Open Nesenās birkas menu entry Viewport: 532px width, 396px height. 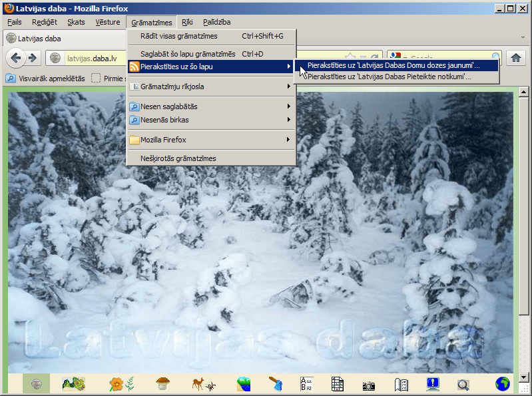pyautogui.click(x=211, y=120)
